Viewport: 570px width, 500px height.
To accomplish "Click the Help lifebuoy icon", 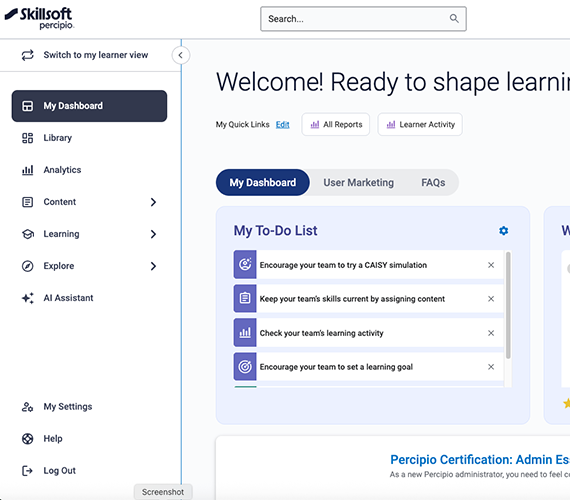I will pos(28,439).
